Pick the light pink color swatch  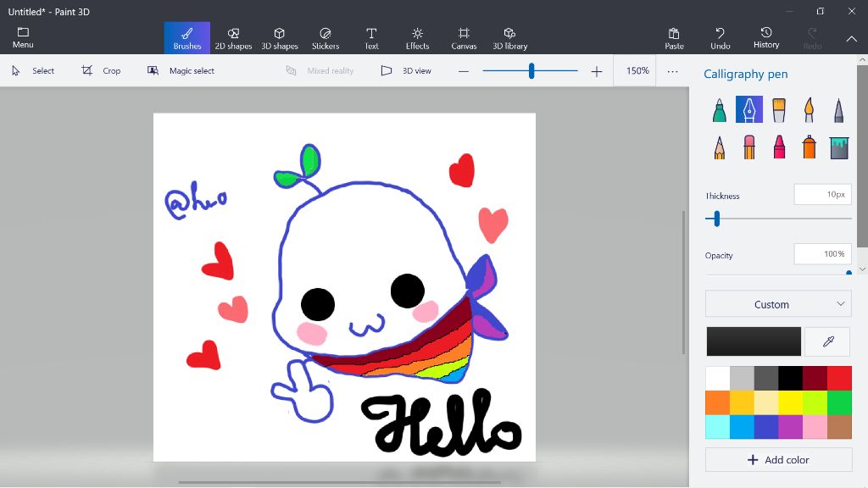pos(815,427)
